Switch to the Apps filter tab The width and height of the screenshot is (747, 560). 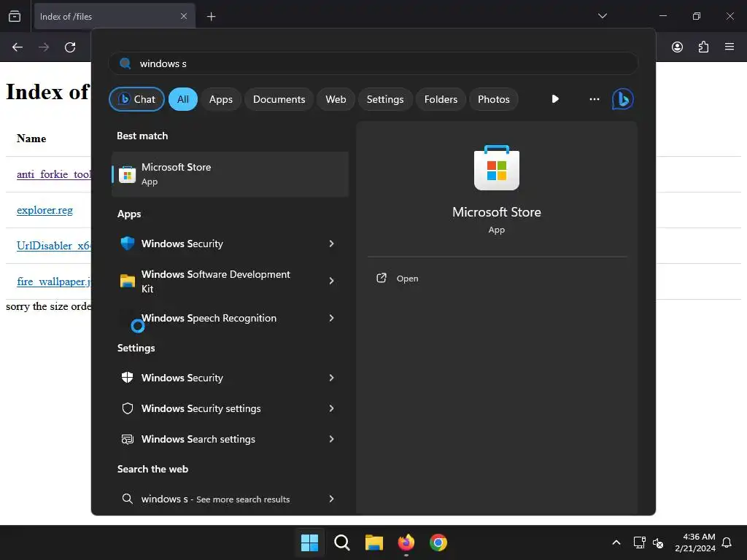coord(220,99)
